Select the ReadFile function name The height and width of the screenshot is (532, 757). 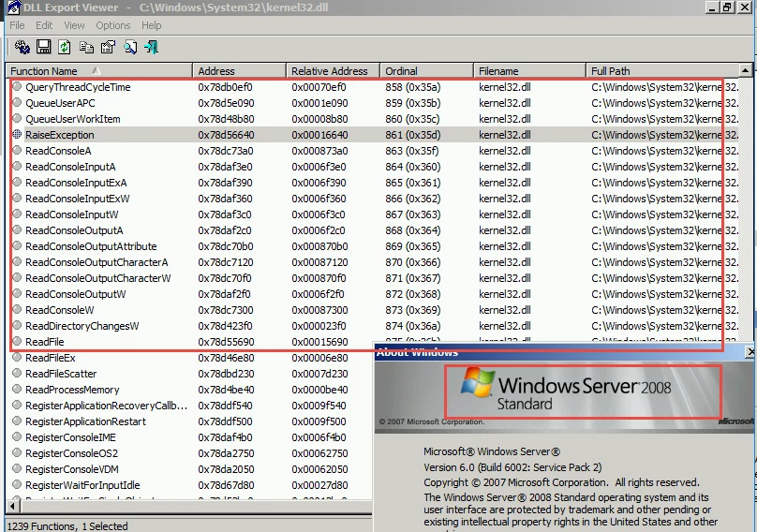pos(44,342)
